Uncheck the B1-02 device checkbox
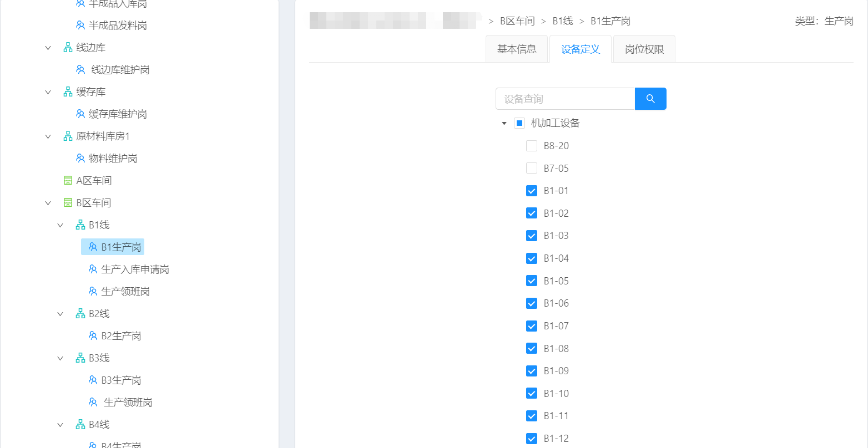868x448 pixels. click(532, 213)
